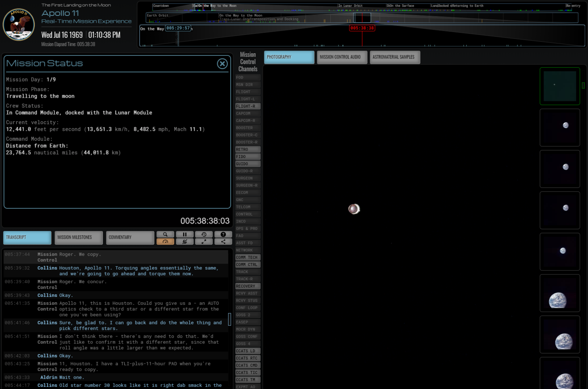Select the FIDO channel
This screenshot has width=588, height=389.
(x=248, y=156)
